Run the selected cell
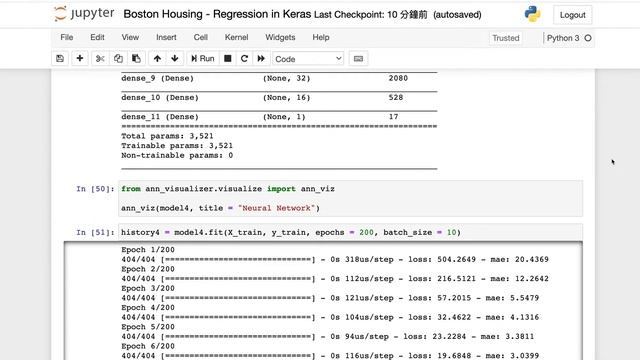The height and width of the screenshot is (360, 640). (203, 58)
